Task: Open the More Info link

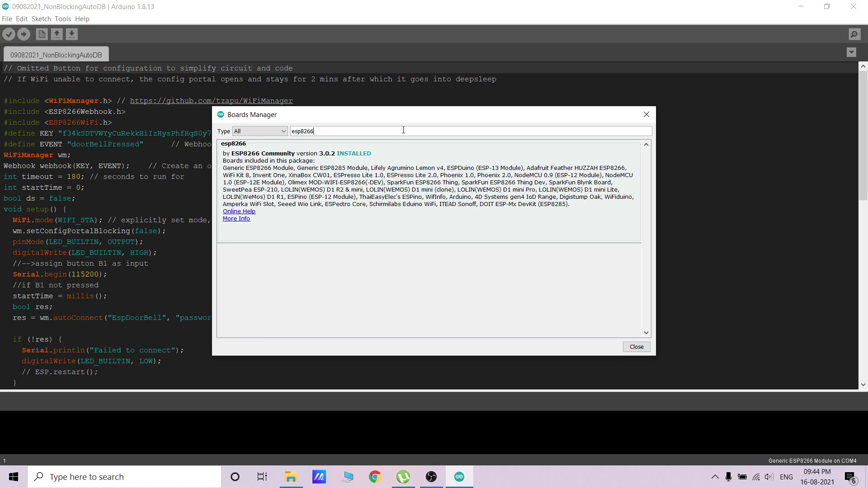Action: click(236, 219)
